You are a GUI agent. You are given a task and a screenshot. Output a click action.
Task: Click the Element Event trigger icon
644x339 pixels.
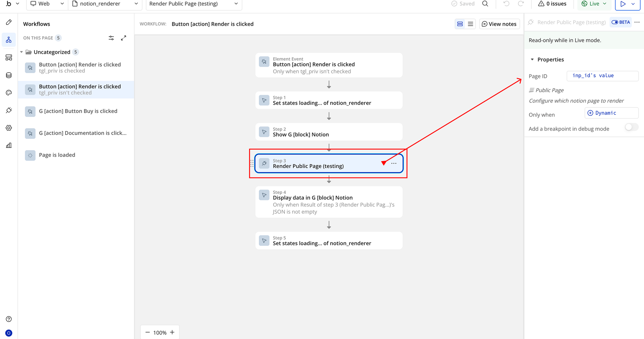(x=264, y=62)
